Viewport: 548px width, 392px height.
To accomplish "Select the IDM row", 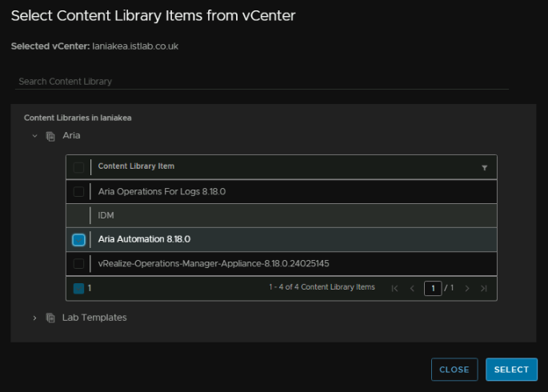I will (x=282, y=215).
